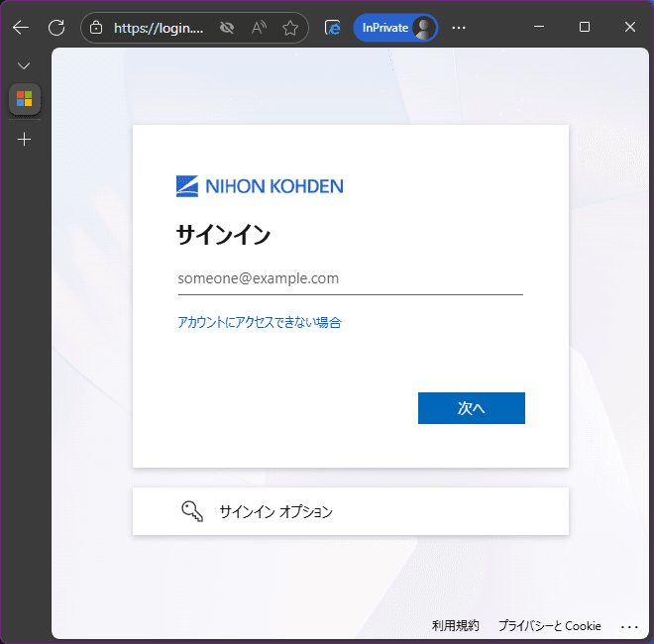Open the footer ellipsis more options
Screen dimensions: 654x644
[x=629, y=626]
